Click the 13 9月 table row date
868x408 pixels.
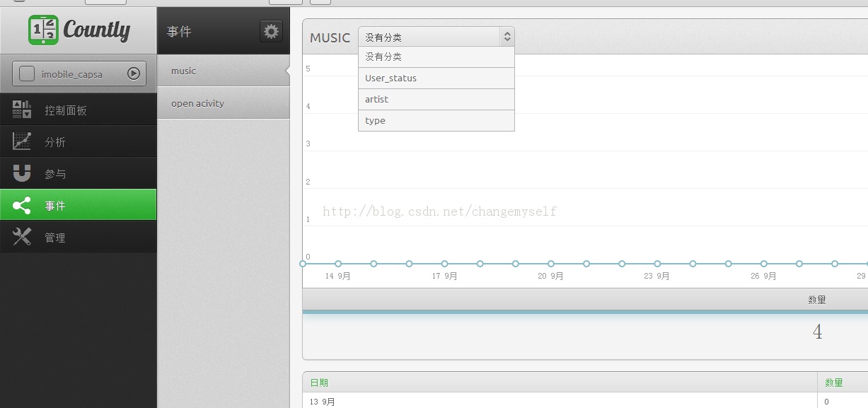(x=323, y=402)
